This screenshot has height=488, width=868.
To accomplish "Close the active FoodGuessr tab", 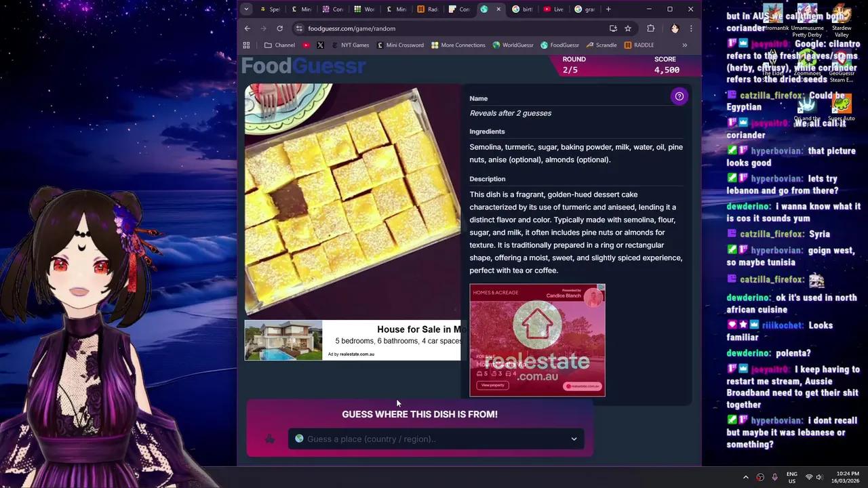I will pos(498,9).
